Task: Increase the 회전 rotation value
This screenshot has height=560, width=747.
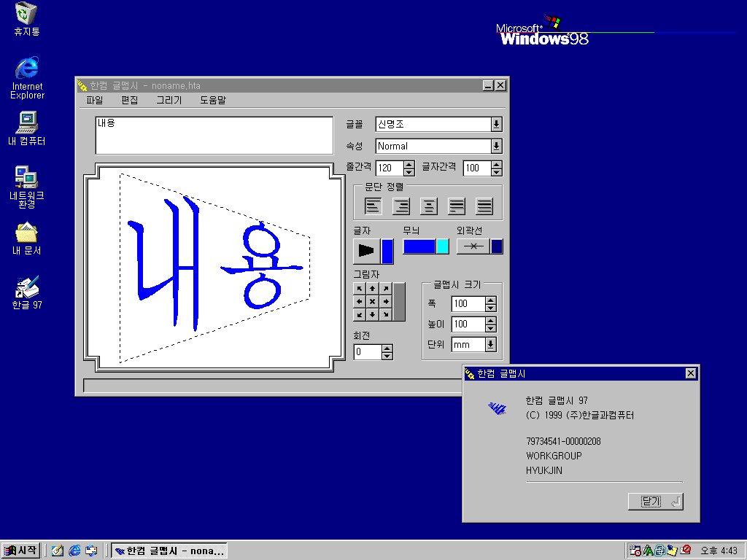Action: [x=387, y=349]
